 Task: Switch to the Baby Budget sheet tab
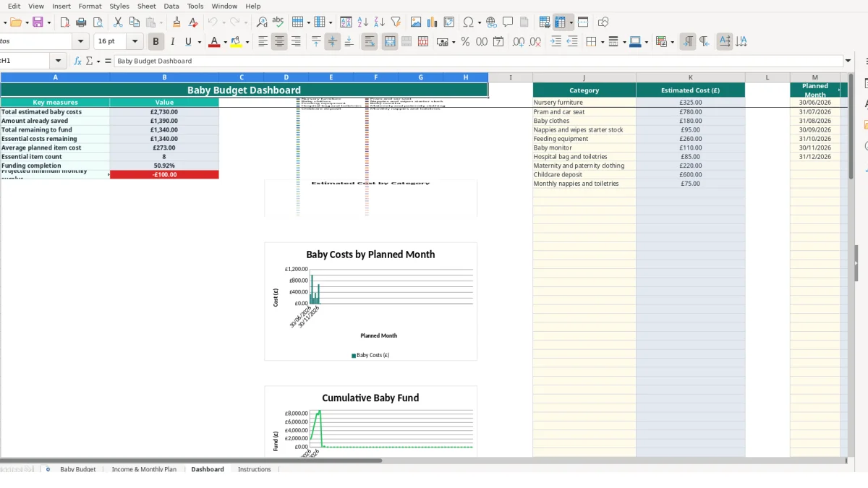78,469
